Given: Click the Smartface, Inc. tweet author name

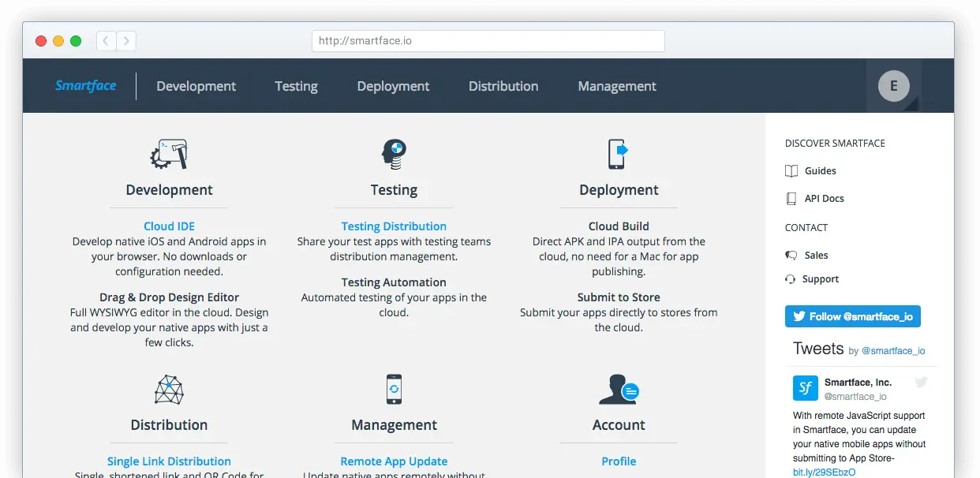Looking at the screenshot, I should pyautogui.click(x=858, y=383).
